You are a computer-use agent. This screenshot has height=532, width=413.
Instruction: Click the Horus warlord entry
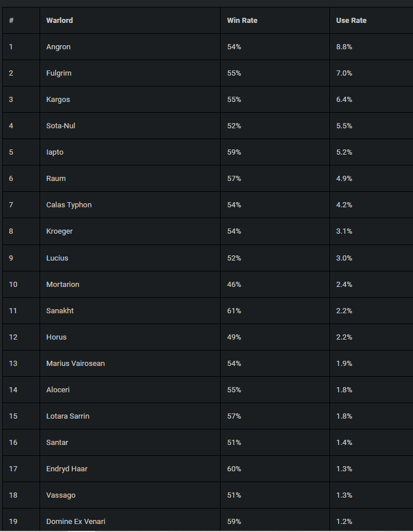pos(56,337)
